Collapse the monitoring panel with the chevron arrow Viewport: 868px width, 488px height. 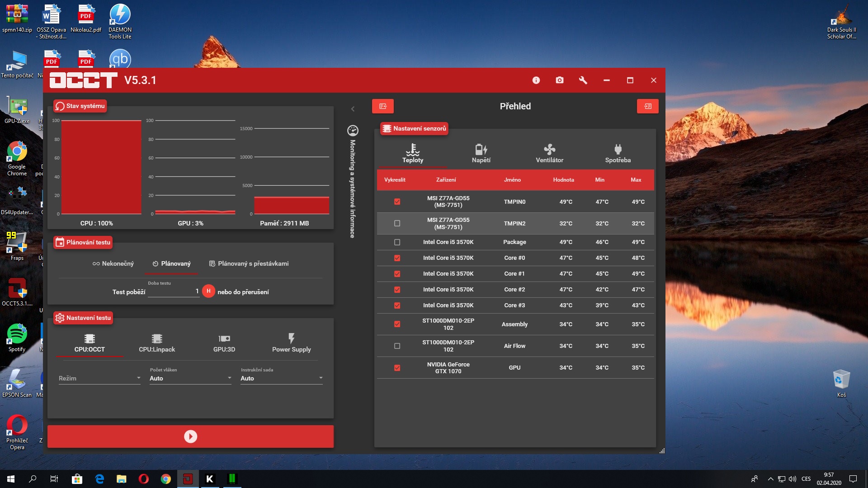pos(353,109)
